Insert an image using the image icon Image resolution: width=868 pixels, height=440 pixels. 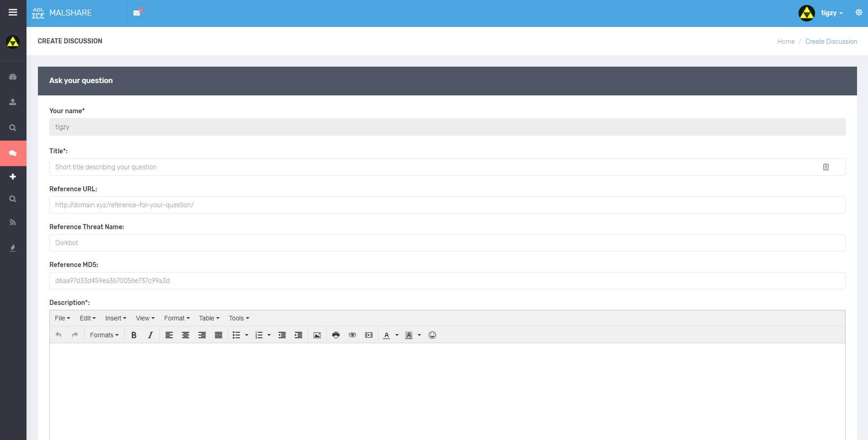tap(317, 335)
